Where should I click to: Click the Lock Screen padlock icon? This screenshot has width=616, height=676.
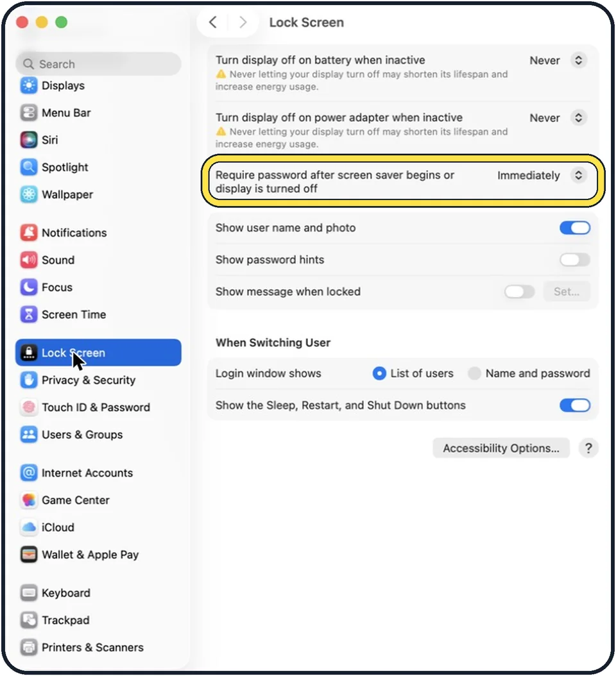point(29,353)
